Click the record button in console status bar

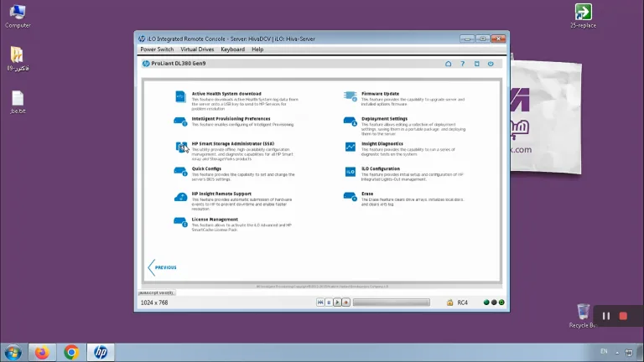tap(345, 303)
